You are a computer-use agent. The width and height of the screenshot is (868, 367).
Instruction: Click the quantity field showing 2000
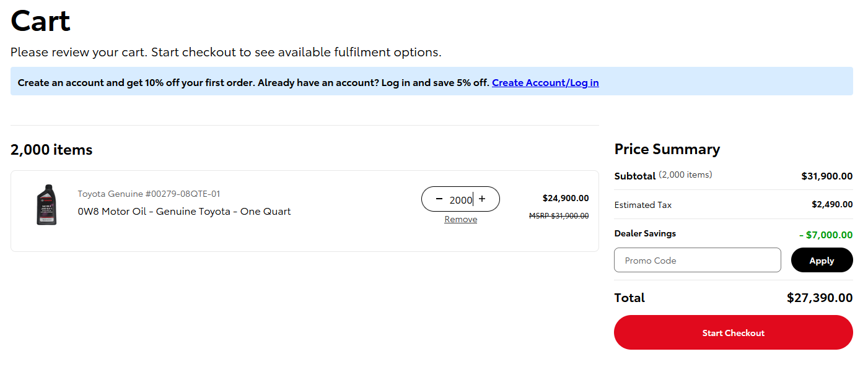coord(461,199)
